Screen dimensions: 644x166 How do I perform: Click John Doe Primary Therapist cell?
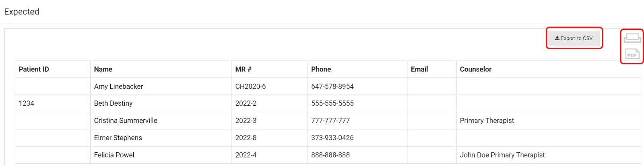coord(502,155)
